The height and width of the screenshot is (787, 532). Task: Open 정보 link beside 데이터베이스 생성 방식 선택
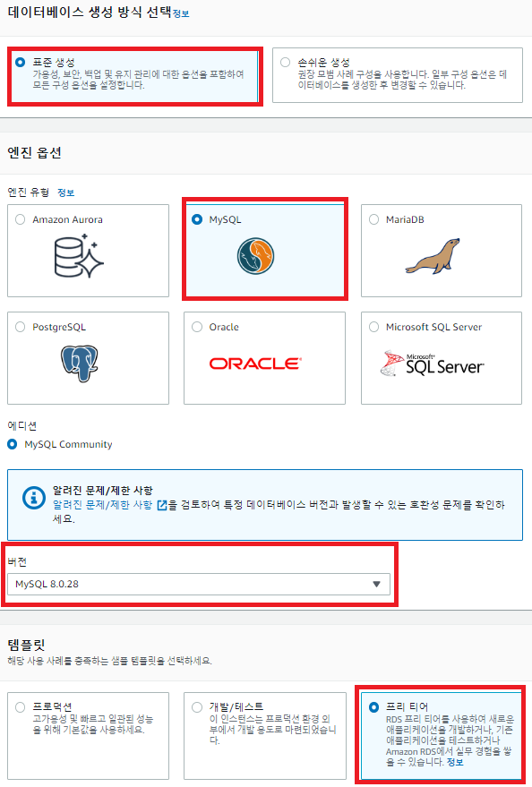tap(181, 14)
